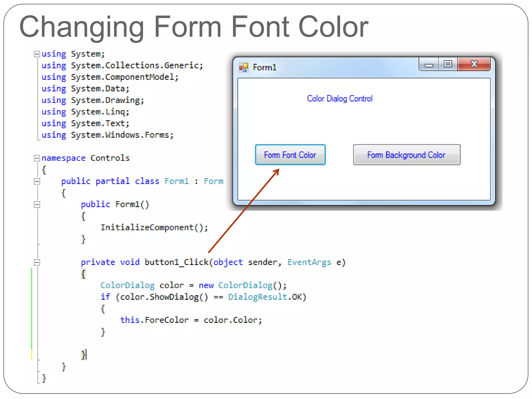Viewport: 532px width, 399px height.
Task: Collapse the button1_Click method
Action: click(37, 262)
